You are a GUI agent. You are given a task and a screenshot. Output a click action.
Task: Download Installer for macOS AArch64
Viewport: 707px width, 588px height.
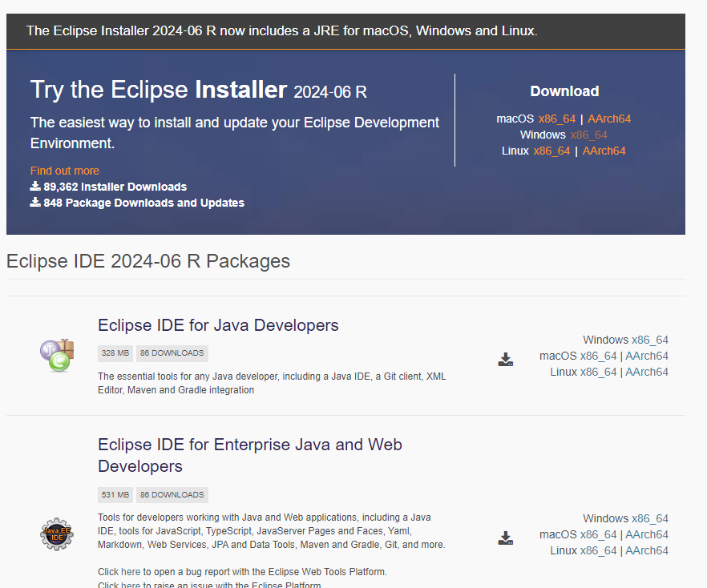coord(609,119)
